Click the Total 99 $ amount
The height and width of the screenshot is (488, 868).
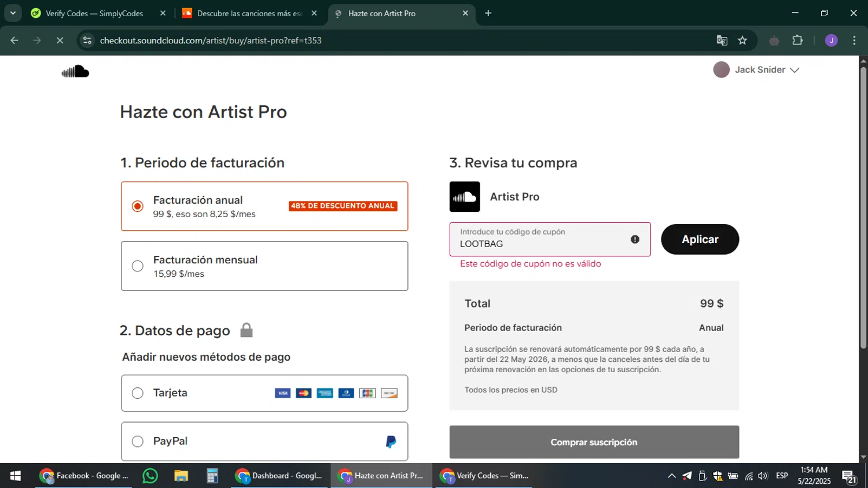(x=712, y=303)
